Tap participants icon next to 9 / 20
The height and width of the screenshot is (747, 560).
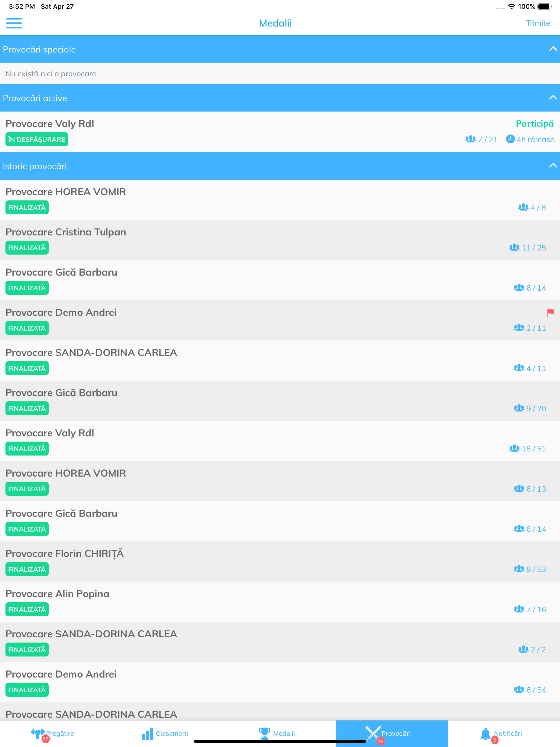pyautogui.click(x=519, y=408)
